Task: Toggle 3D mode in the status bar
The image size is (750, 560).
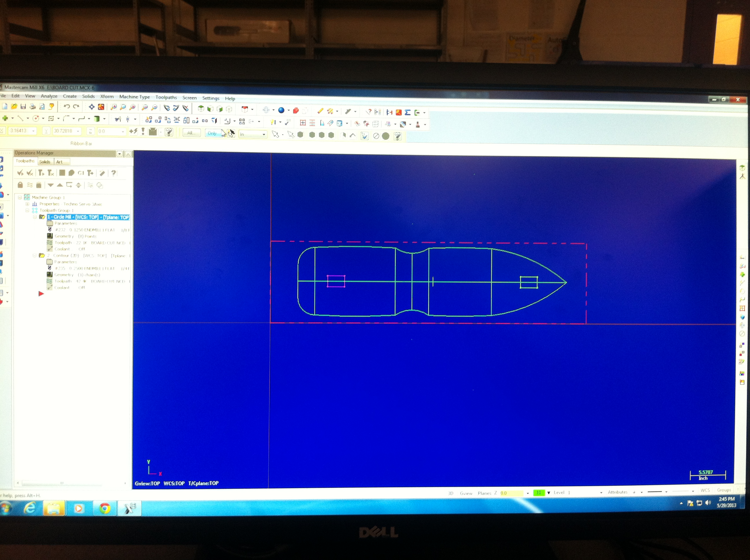Action: click(x=450, y=493)
